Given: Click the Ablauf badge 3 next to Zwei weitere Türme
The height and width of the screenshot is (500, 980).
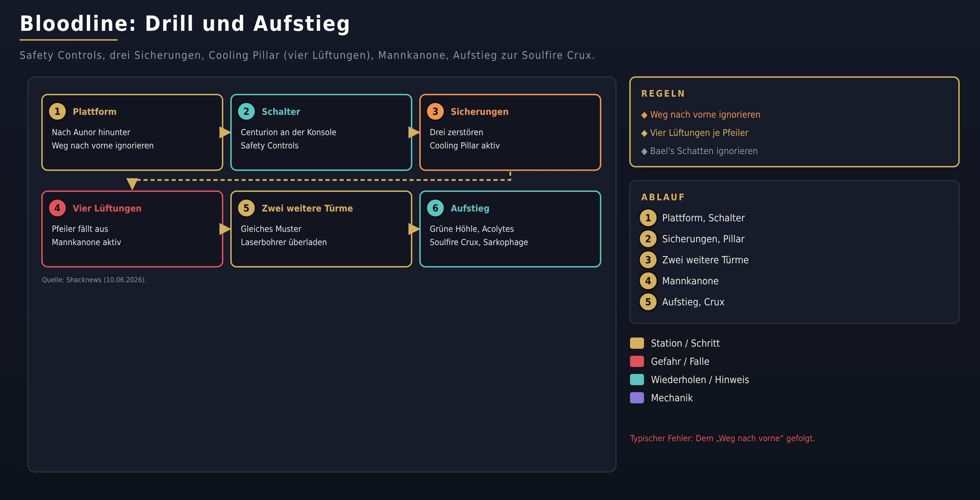Looking at the screenshot, I should pyautogui.click(x=648, y=260).
